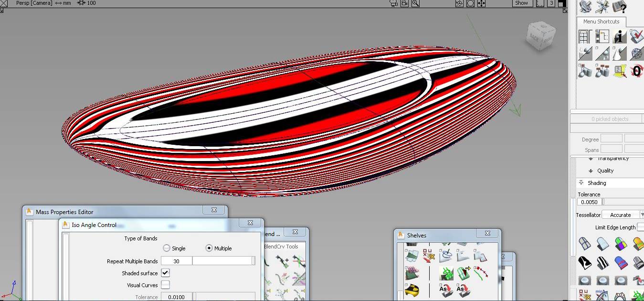644x301 pixels.
Task: Uncheck the Shaded surface checkbox
Action: point(165,273)
